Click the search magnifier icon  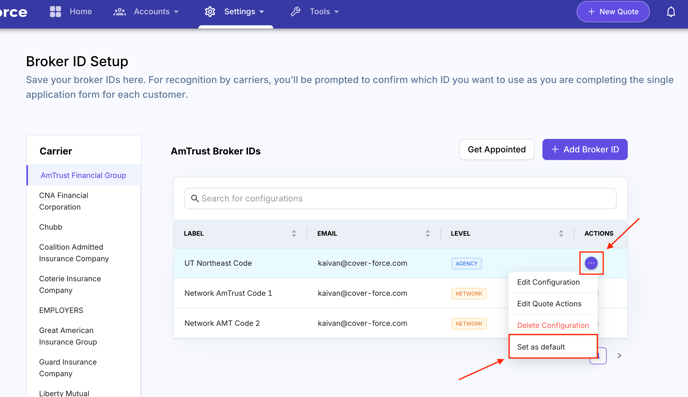(195, 199)
